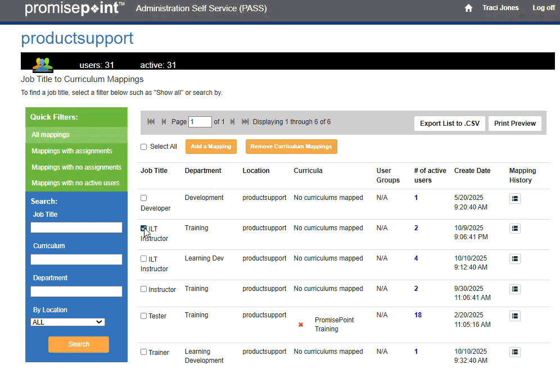
Task: Select the Tester row checkbox
Action: 144,316
